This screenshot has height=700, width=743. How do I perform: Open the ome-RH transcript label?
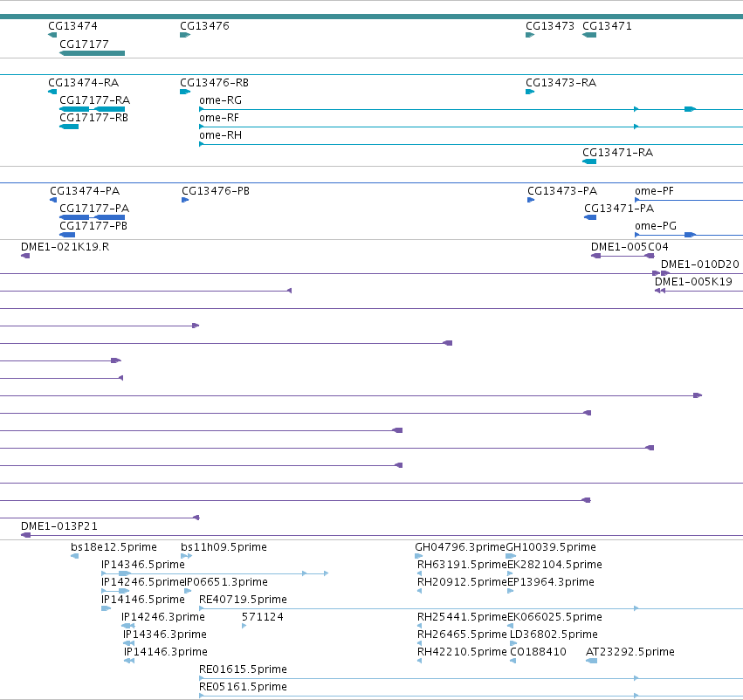coord(220,135)
